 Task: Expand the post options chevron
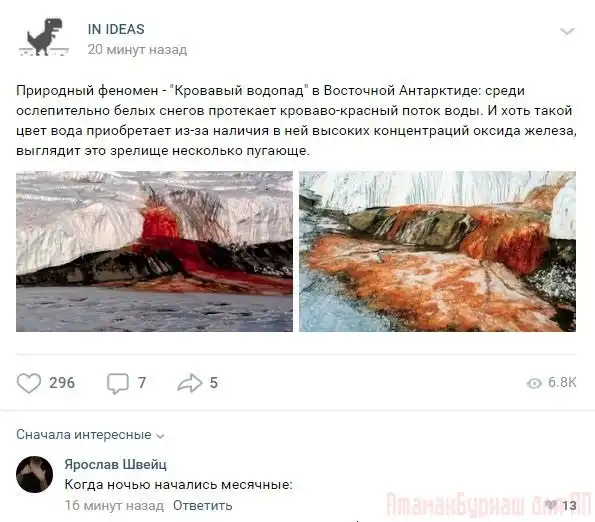567,31
